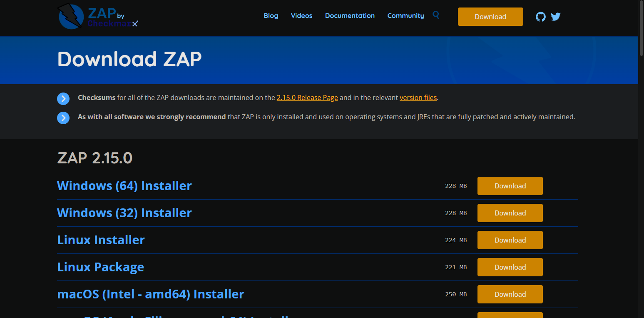Open the version files link
Image resolution: width=644 pixels, height=318 pixels.
[x=418, y=98]
